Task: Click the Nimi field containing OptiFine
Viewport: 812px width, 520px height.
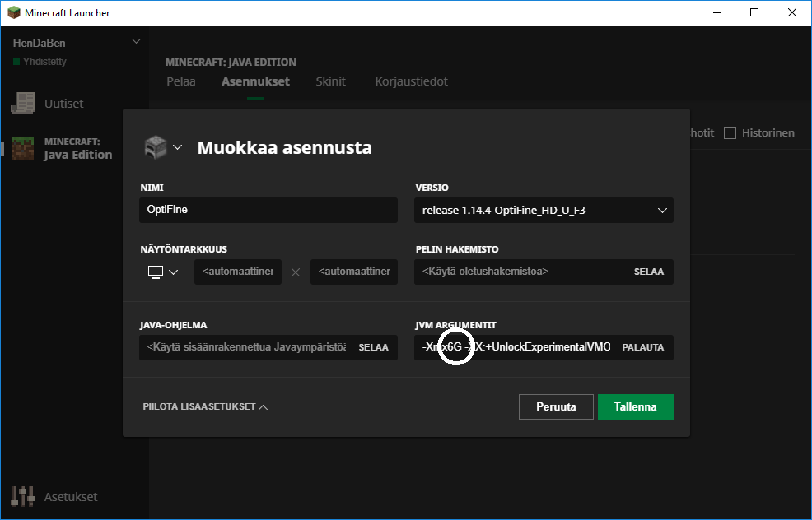Action: tap(268, 210)
